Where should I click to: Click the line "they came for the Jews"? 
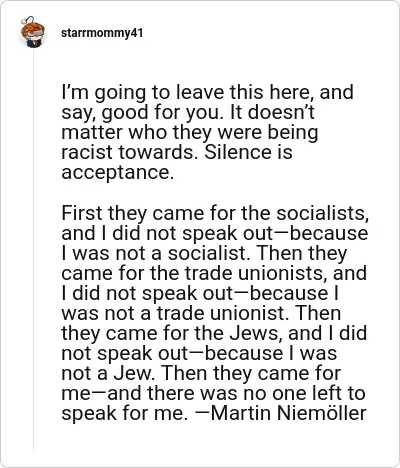pos(169,333)
